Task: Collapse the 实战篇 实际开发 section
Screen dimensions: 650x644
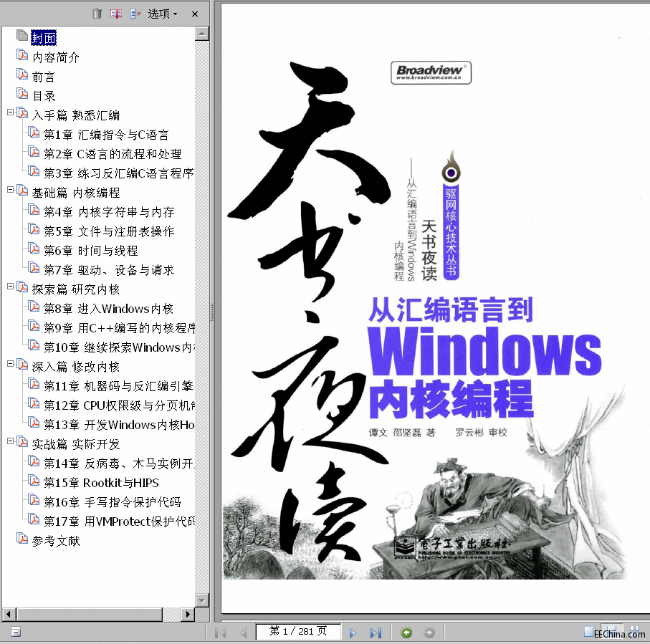Action: (10, 441)
